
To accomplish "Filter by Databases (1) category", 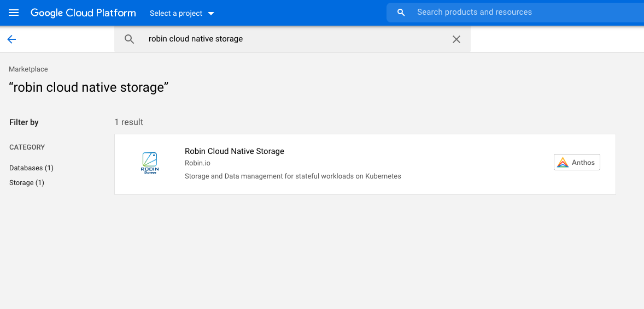I will (31, 168).
